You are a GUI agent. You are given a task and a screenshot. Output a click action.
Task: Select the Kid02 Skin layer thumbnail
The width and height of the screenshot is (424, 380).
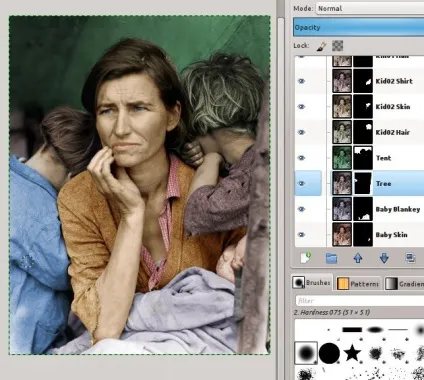click(x=342, y=107)
